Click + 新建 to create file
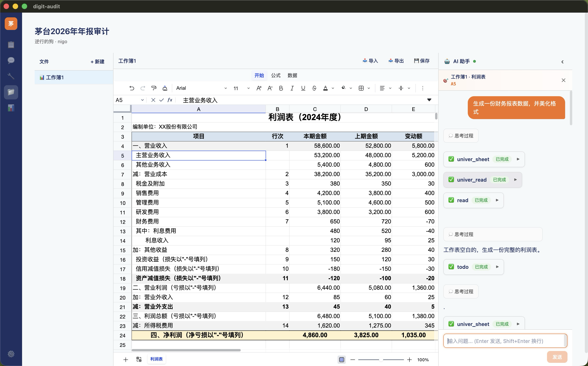 click(x=98, y=62)
